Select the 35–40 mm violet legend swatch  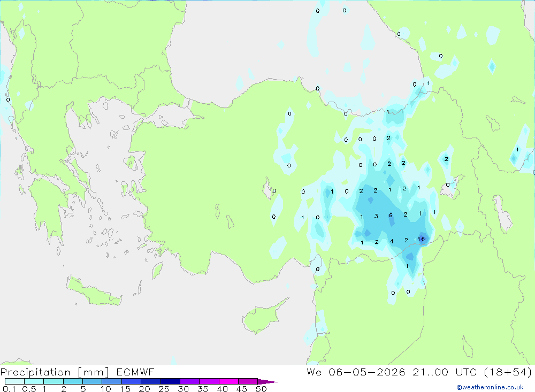tap(209, 381)
